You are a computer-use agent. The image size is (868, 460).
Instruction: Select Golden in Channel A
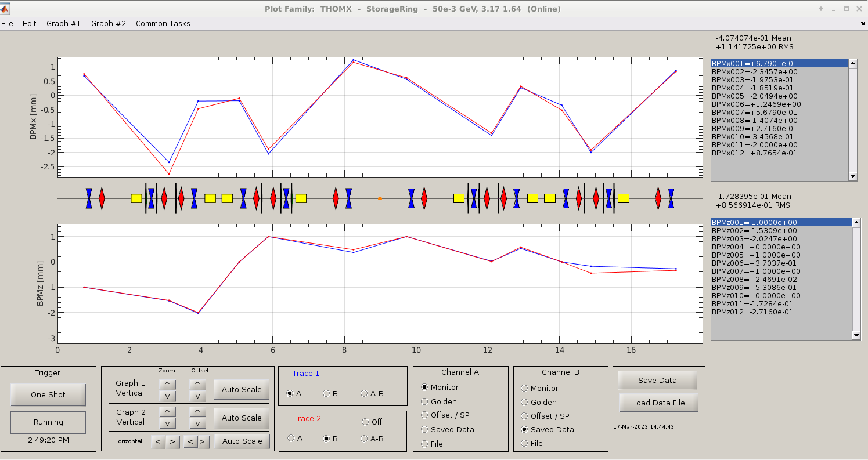pyautogui.click(x=424, y=401)
